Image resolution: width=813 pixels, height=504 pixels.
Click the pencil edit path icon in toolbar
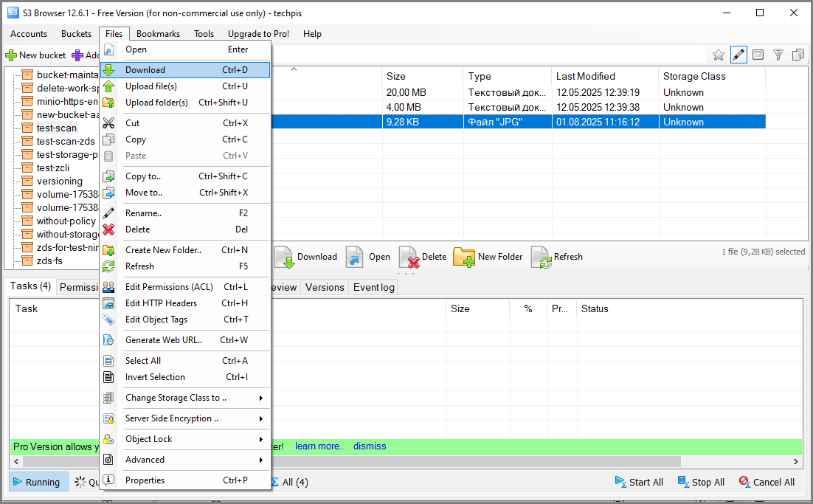[738, 55]
